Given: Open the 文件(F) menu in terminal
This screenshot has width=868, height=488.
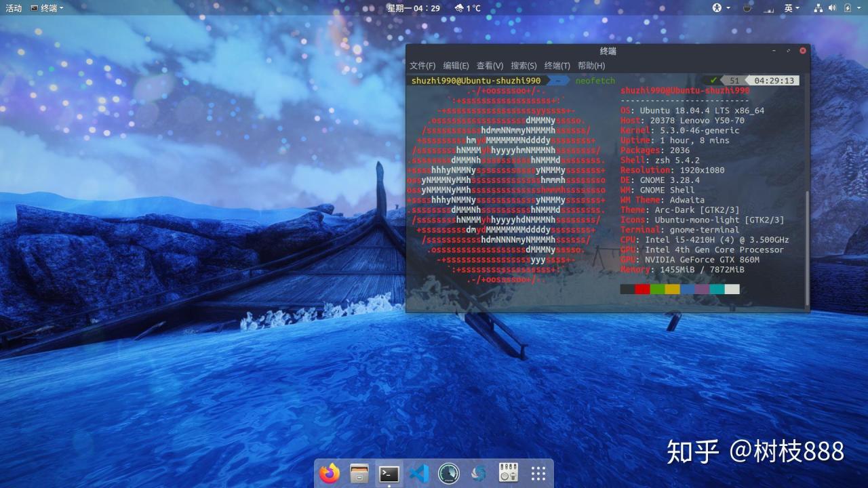Looking at the screenshot, I should [422, 66].
